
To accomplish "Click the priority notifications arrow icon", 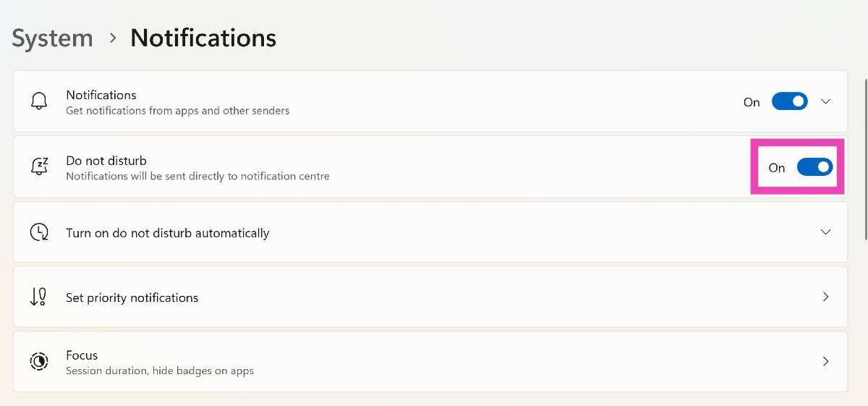I will point(38,297).
